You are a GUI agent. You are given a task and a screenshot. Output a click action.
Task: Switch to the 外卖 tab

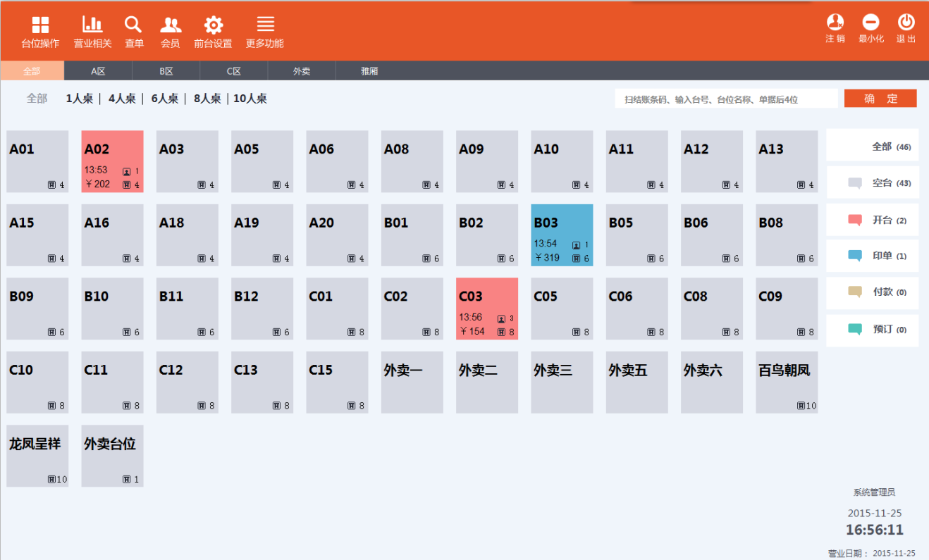point(302,71)
